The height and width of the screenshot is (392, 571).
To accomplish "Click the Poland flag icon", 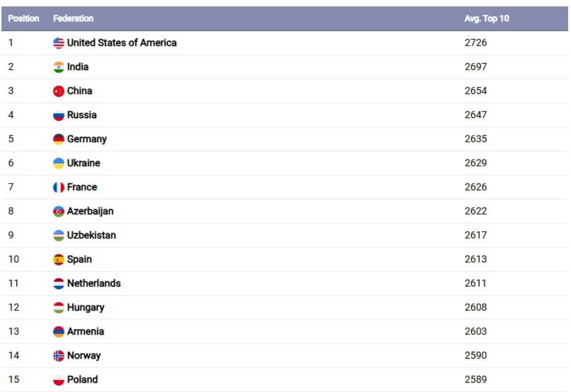I will tap(59, 380).
